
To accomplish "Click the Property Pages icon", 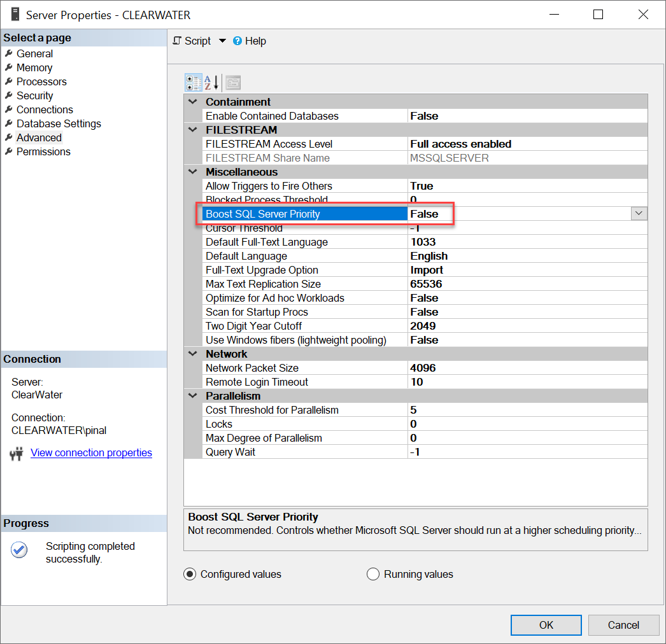I will (x=232, y=83).
